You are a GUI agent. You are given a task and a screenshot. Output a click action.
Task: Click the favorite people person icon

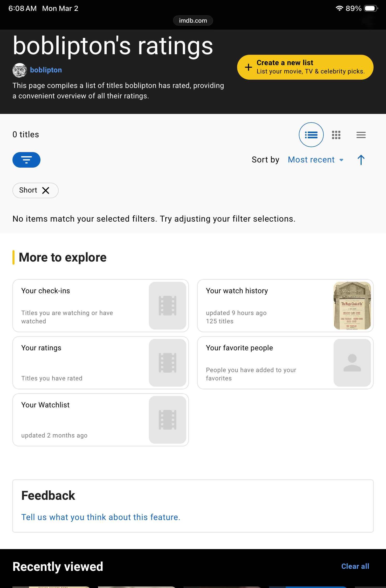352,363
